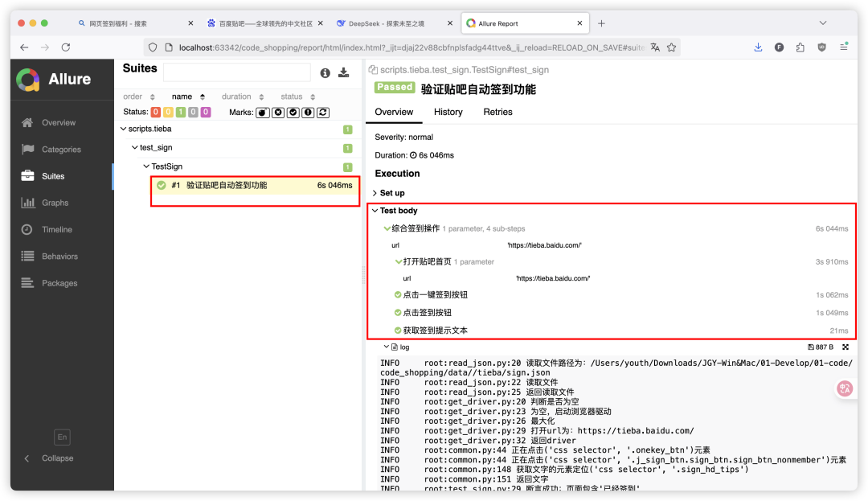Open a new browser tab
868x501 pixels.
[x=601, y=23]
